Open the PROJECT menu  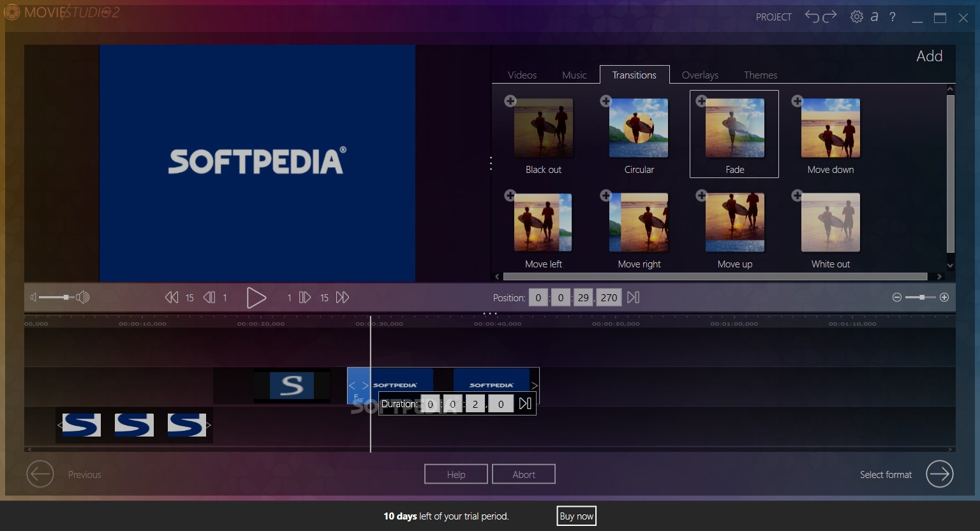774,17
